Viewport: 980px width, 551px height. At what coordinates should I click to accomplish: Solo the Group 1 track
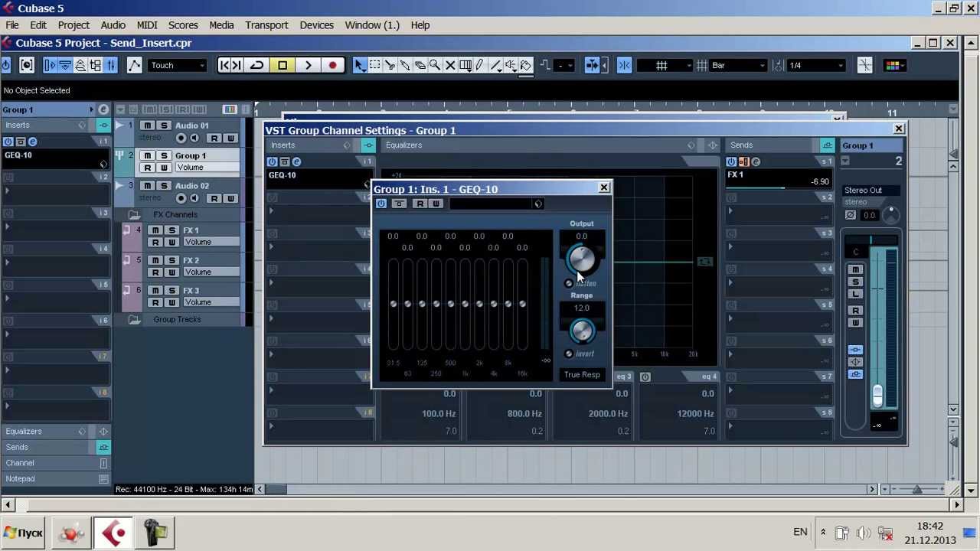163,156
